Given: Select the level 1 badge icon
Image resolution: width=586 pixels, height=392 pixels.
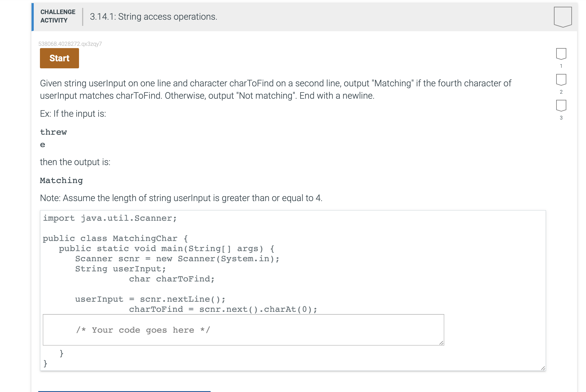Looking at the screenshot, I should pyautogui.click(x=561, y=54).
